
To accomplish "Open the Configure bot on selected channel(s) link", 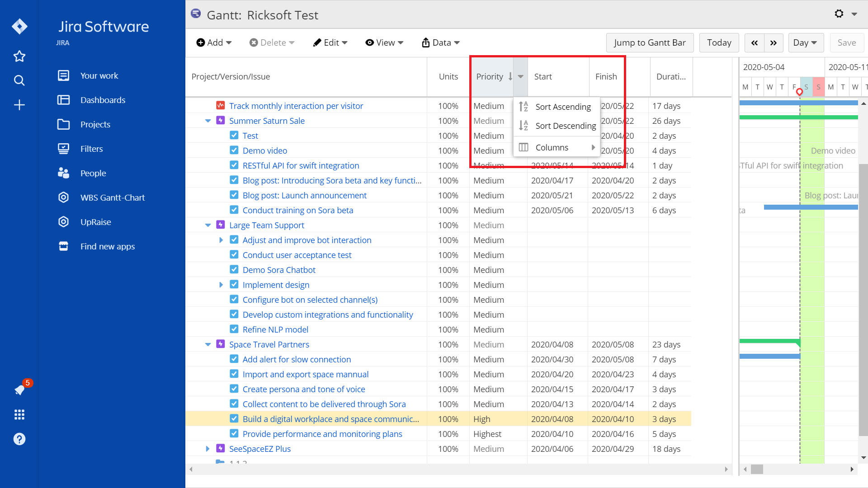I will click(310, 300).
